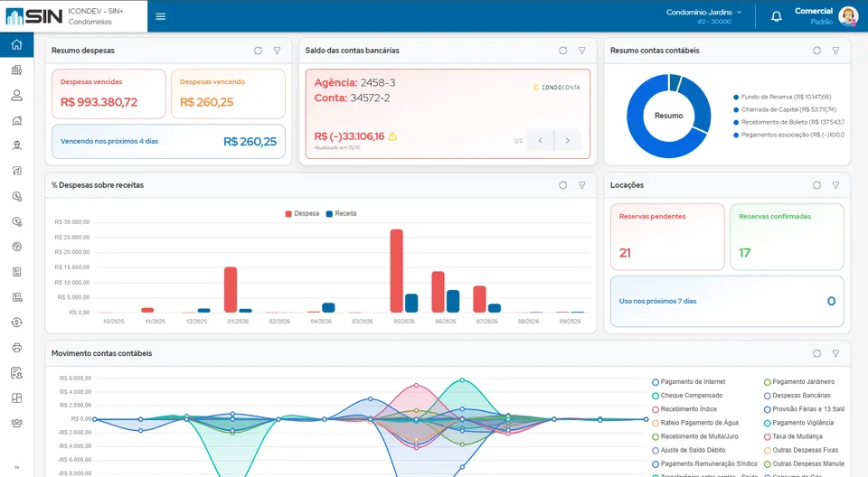Click the notification bell icon
Viewport: 868px width, 477px height.
[x=777, y=16]
